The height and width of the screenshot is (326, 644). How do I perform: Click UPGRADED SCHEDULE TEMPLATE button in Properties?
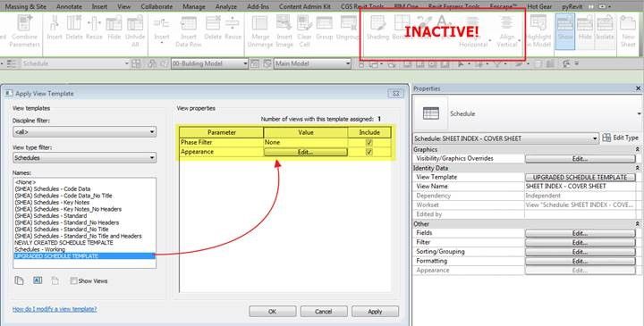point(580,177)
